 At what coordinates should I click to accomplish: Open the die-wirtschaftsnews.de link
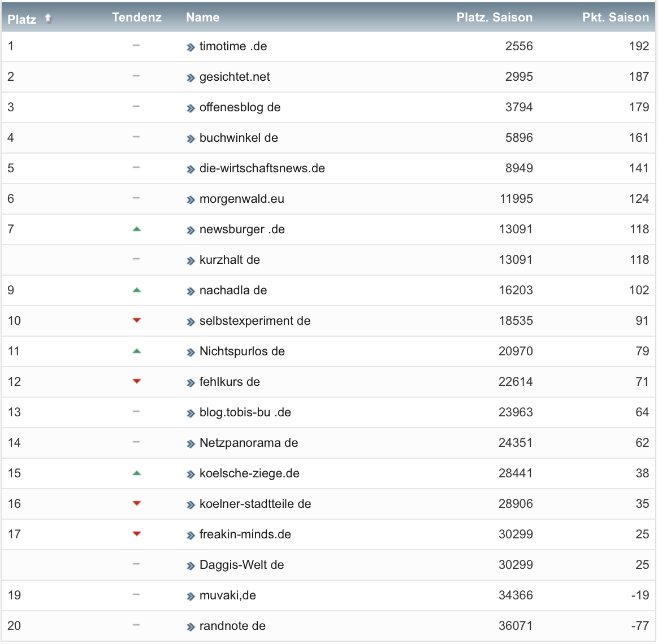tap(262, 168)
